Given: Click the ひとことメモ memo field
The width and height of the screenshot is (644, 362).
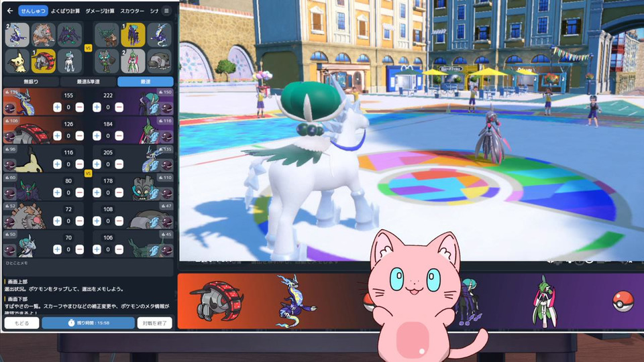Looking at the screenshot, I should 89,267.
